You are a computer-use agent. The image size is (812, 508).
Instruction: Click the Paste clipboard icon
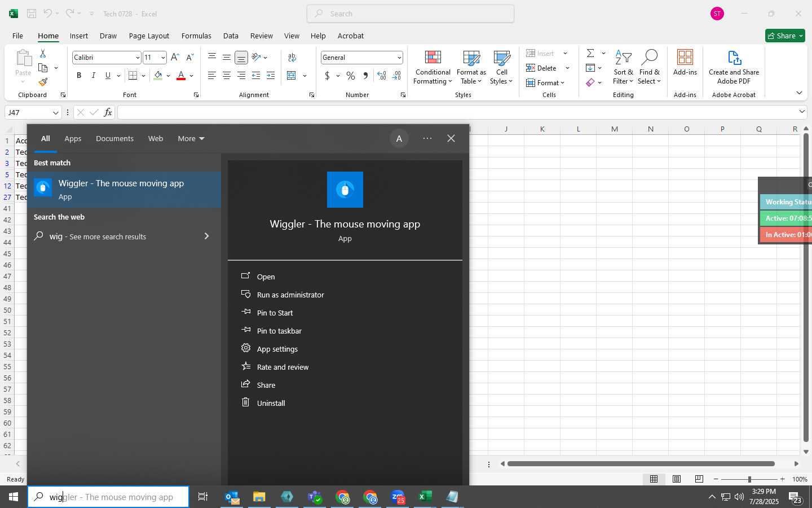(x=23, y=58)
